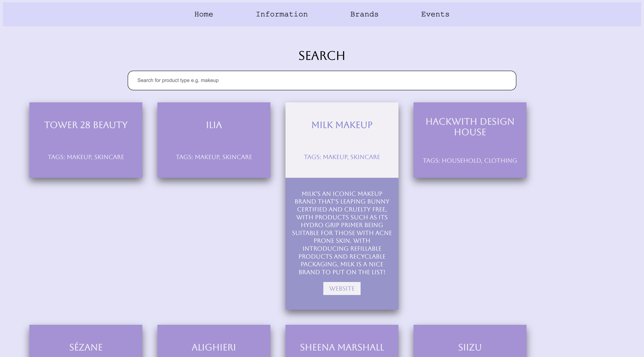This screenshot has width=644, height=357.
Task: Click Milk Makeup tags line
Action: (x=342, y=157)
